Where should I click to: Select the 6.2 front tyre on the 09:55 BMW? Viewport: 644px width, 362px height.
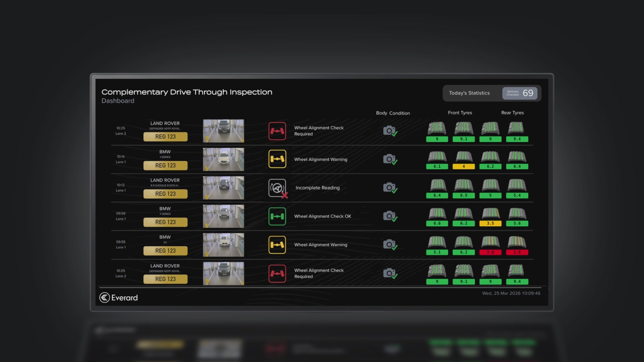pyautogui.click(x=464, y=245)
